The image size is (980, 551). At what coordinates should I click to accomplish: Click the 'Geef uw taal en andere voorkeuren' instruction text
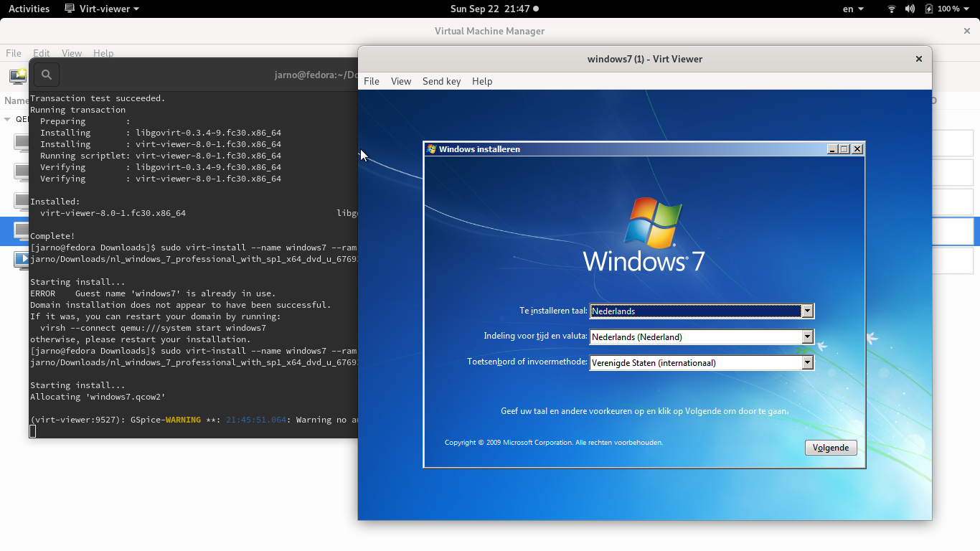644,411
